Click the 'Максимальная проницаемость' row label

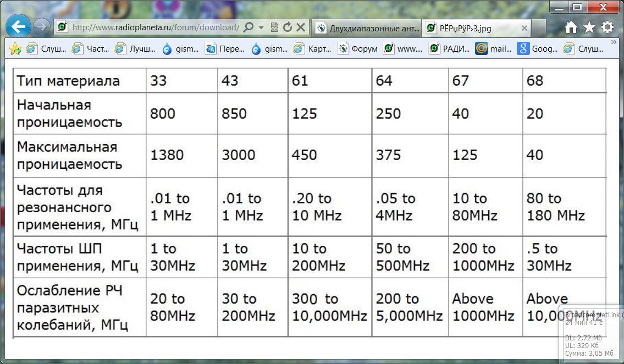tap(69, 156)
